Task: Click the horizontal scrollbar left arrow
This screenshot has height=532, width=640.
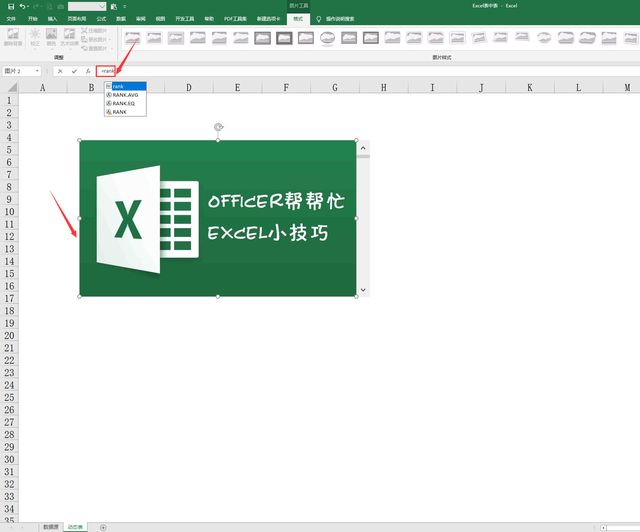Action: click(x=603, y=528)
